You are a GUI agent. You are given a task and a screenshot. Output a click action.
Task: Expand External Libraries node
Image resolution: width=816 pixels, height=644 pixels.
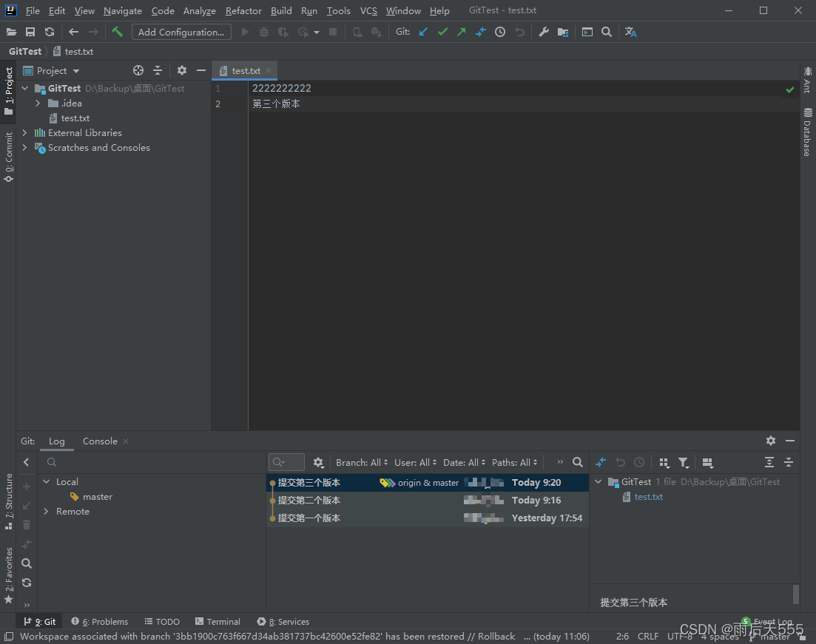(24, 132)
